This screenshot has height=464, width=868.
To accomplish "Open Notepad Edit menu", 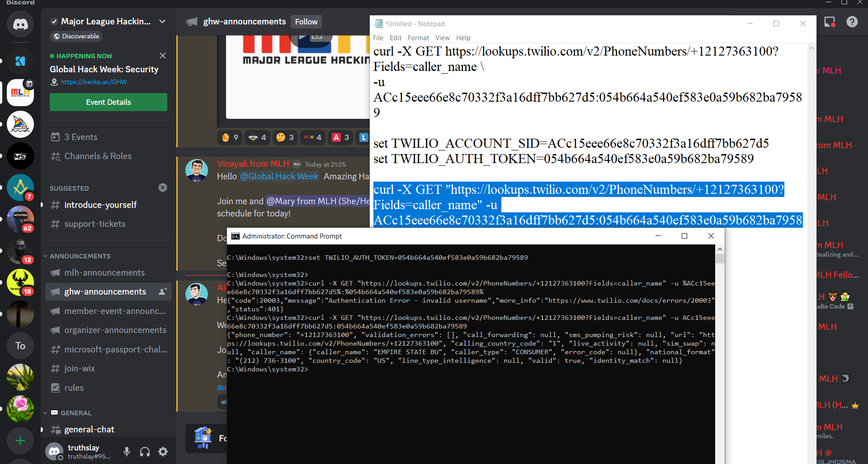I will click(x=396, y=38).
